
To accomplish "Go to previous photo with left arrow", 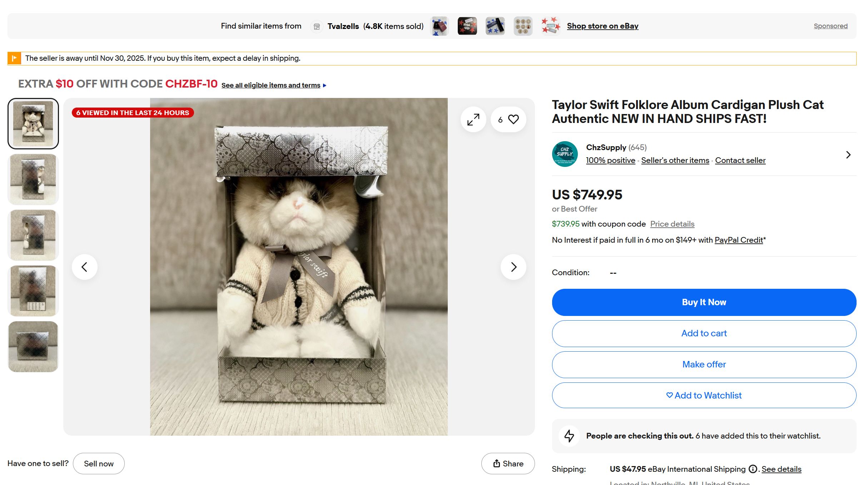I will click(x=85, y=267).
